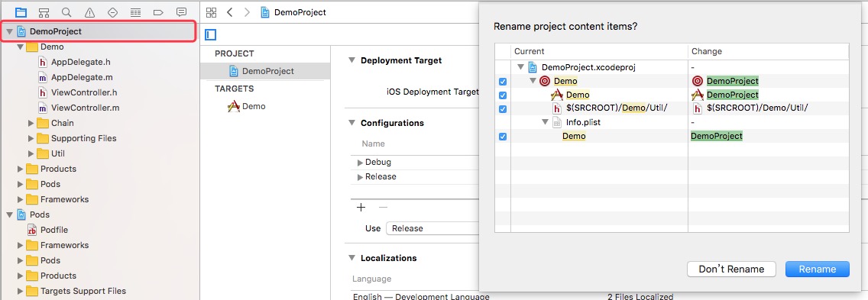Click the Rename button
Viewport: 868px width, 300px height.
[817, 269]
